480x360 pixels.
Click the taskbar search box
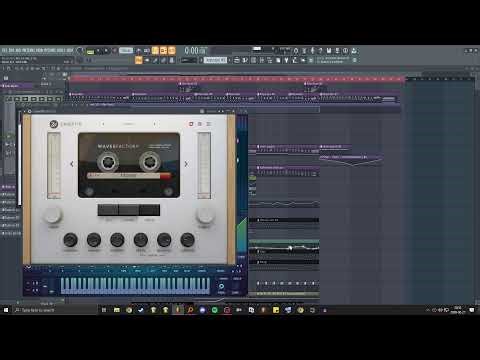(x=55, y=310)
